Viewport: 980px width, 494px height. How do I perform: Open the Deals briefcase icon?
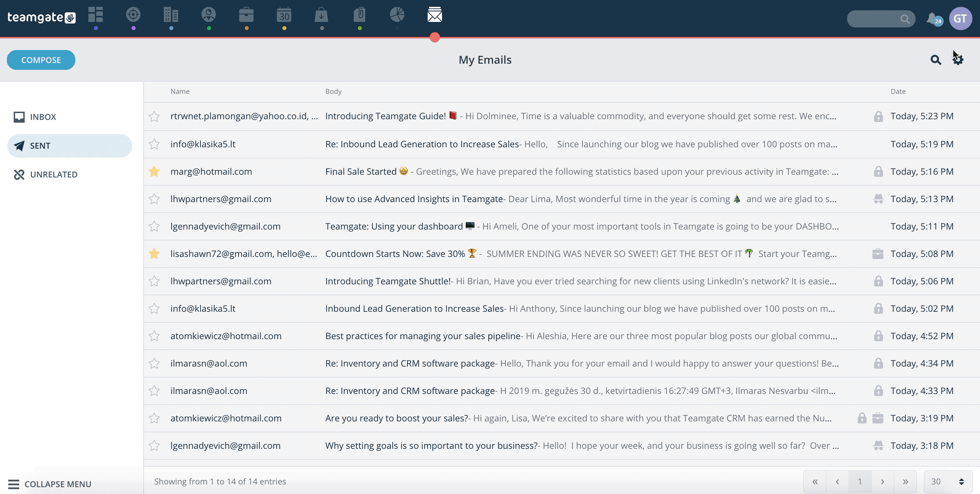click(246, 15)
